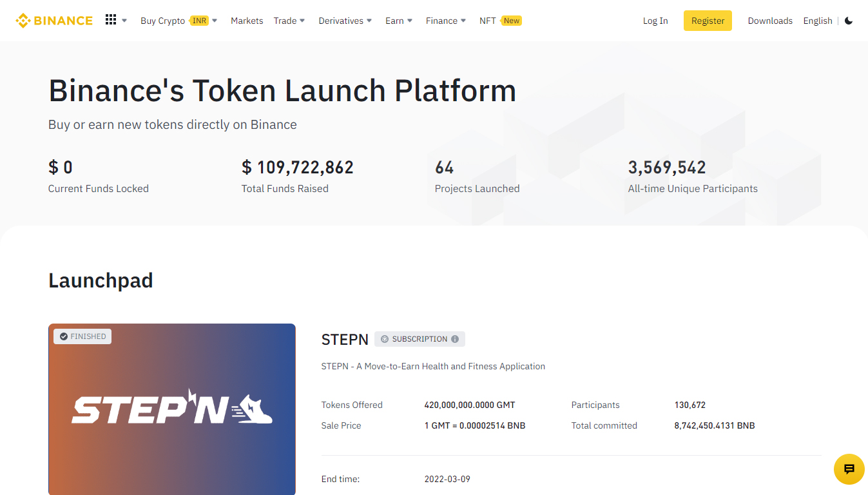Click the Launchpad section heading
The width and height of the screenshot is (868, 495).
coord(101,280)
